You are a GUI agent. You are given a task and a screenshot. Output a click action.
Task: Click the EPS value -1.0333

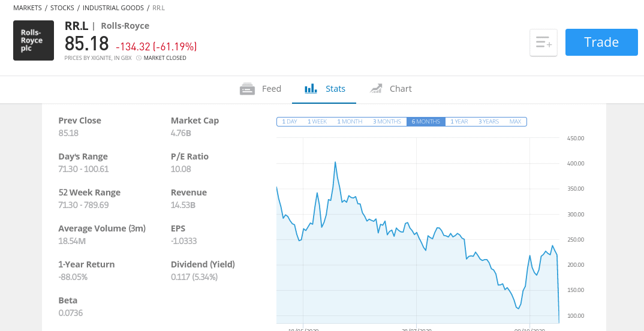[183, 240]
